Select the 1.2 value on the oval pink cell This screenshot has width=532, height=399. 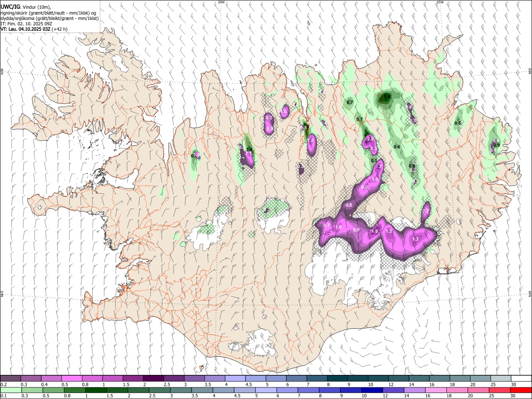(311, 140)
